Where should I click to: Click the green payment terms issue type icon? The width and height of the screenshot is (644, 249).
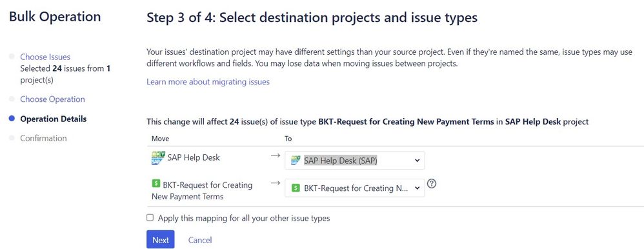156,184
